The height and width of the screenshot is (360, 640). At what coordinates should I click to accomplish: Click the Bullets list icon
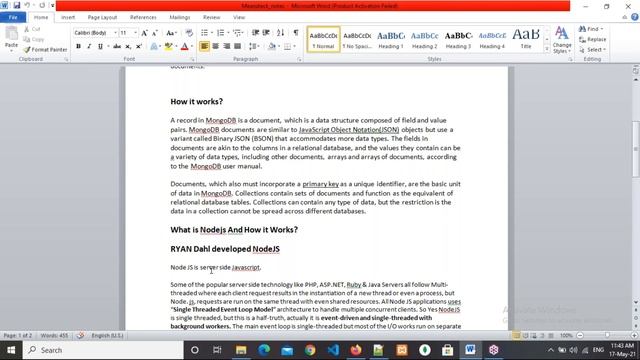tap(204, 33)
